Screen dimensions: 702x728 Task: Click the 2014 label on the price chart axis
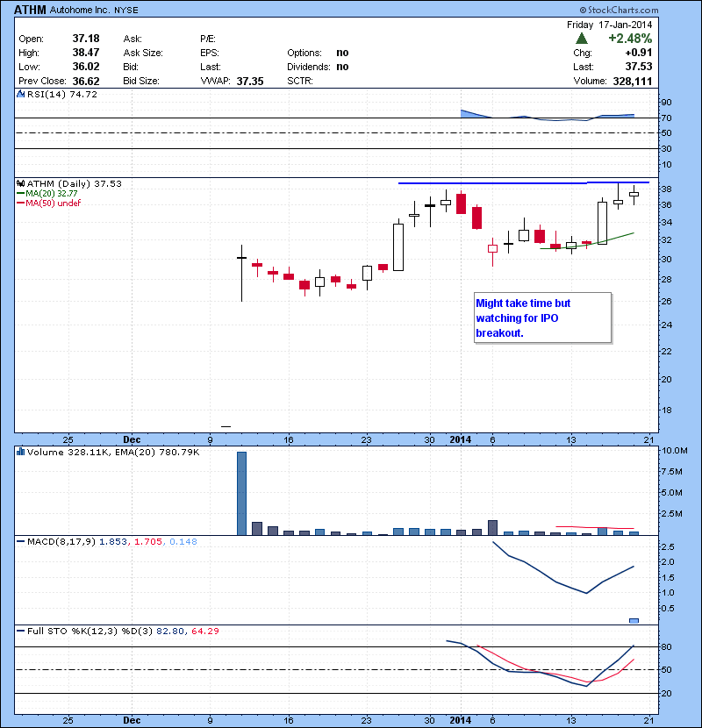click(x=461, y=439)
